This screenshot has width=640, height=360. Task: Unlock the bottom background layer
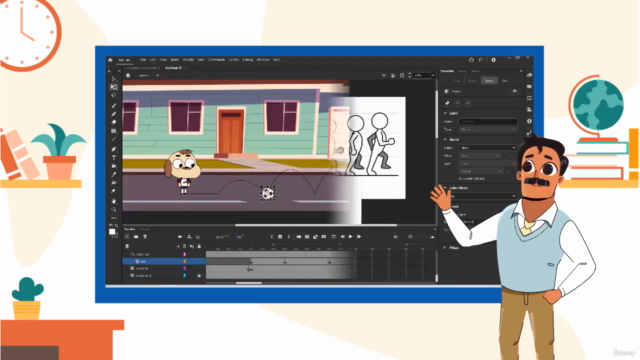199,276
